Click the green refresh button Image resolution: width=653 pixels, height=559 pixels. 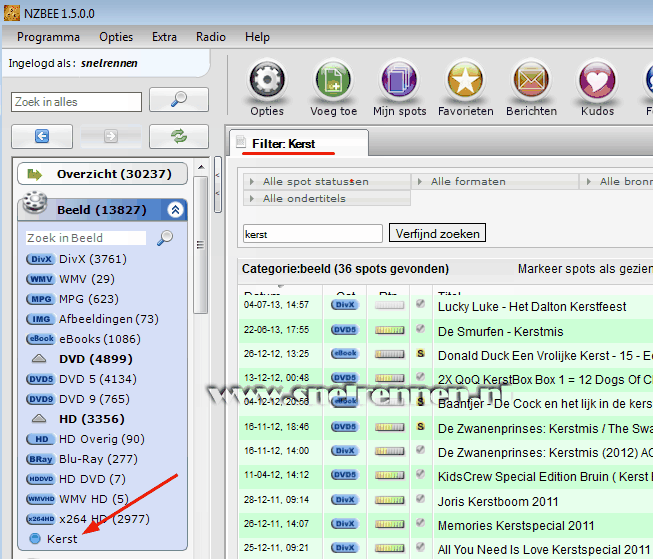(179, 136)
